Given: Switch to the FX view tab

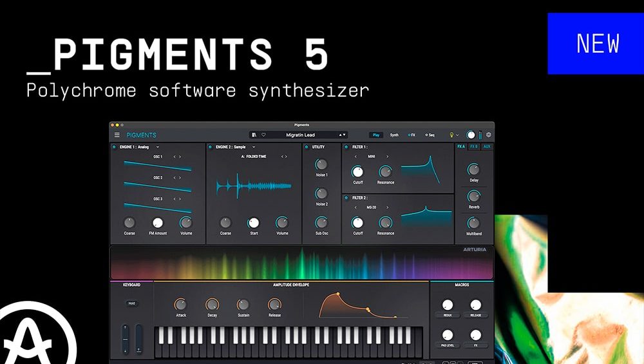Looking at the screenshot, I should 412,135.
